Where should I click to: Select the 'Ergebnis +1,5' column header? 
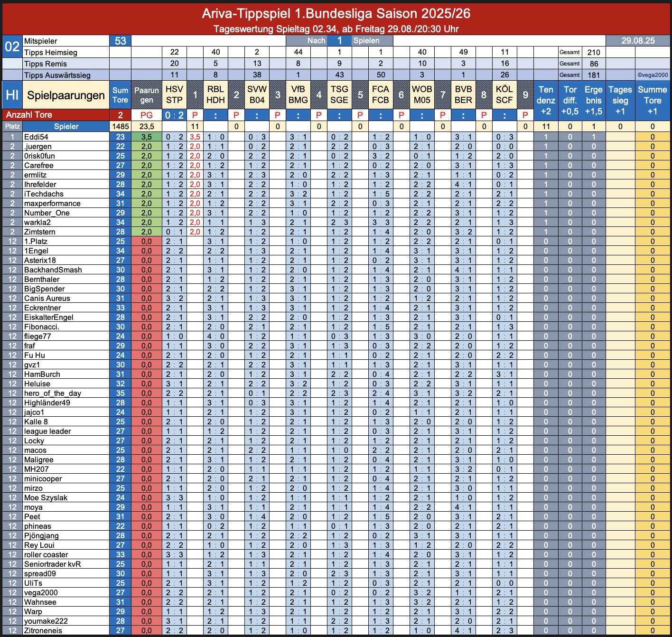click(594, 101)
